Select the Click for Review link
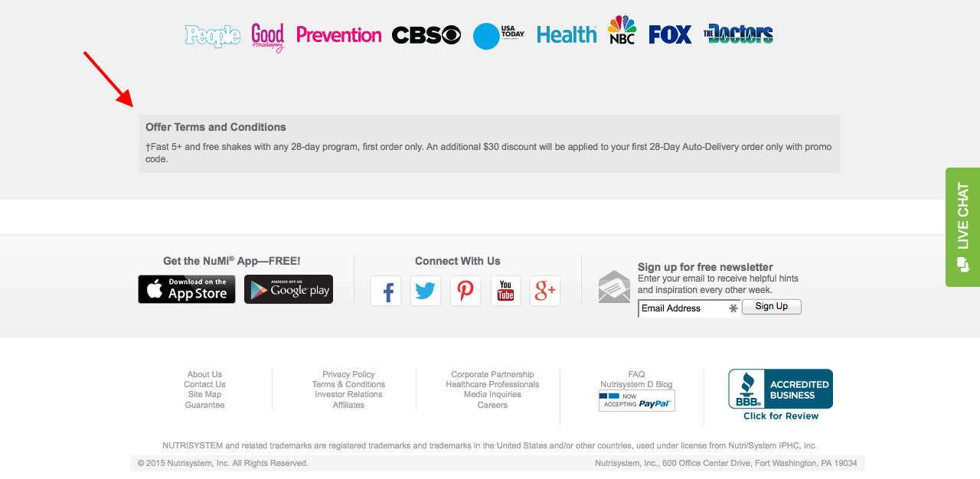Viewport: 980px width, 479px height. coord(781,416)
